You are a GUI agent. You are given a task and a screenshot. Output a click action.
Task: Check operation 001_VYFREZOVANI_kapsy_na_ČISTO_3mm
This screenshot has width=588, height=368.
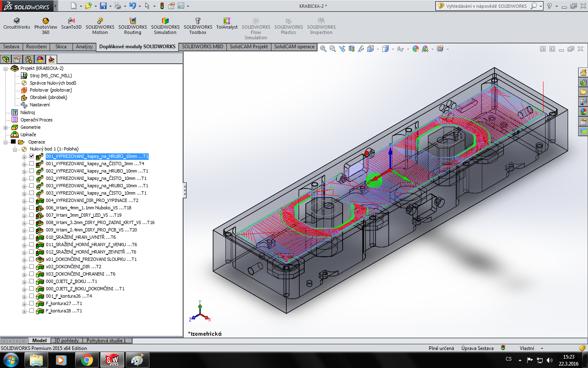coord(31,164)
